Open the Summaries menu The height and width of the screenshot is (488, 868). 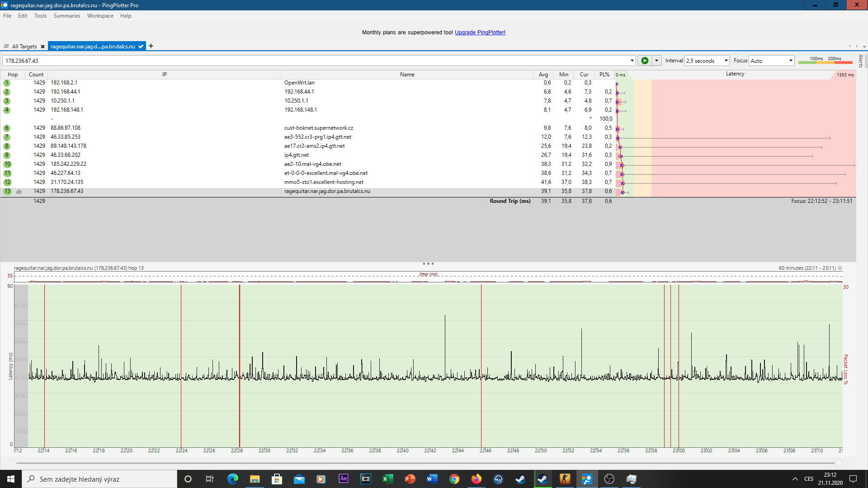point(66,16)
